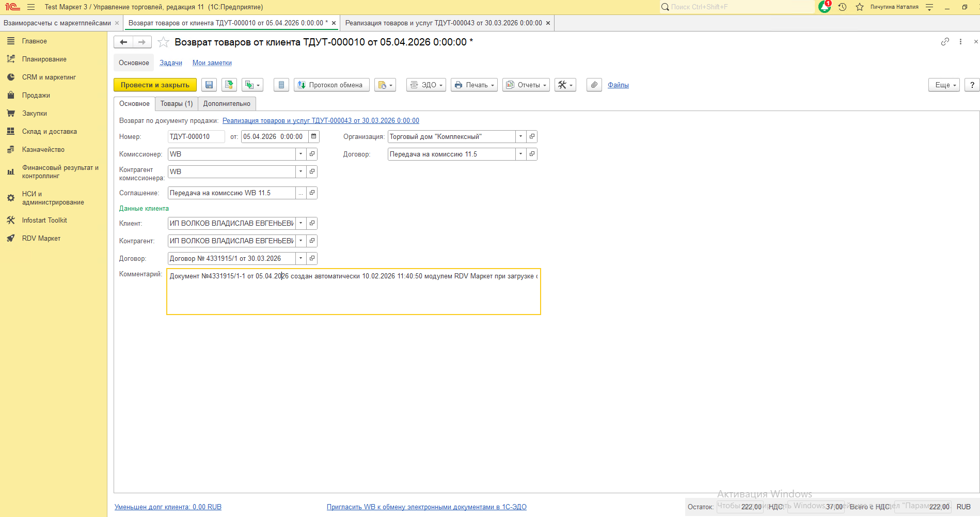Screen dimensions: 980x517
Task: Switch to the Дополнительно tab
Action: [227, 103]
